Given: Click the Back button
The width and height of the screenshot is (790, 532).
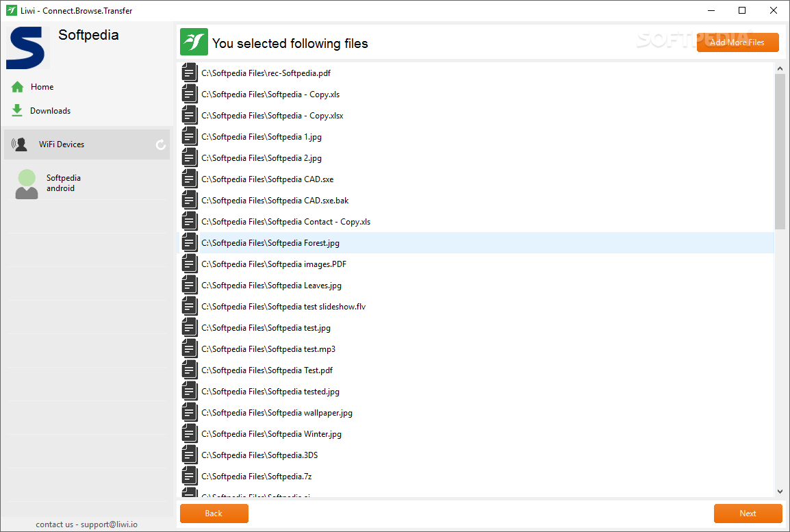Looking at the screenshot, I should tap(214, 514).
